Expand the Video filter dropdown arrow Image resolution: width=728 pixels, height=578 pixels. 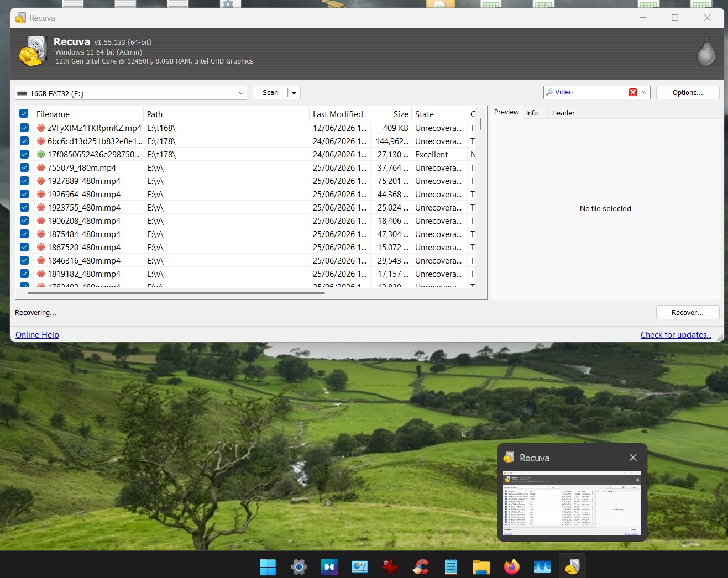(645, 92)
